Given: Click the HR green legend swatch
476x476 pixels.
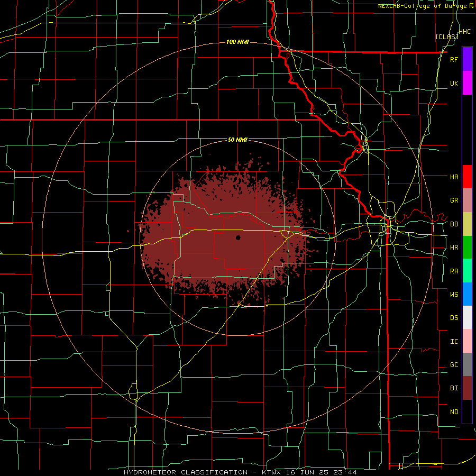Looking at the screenshot, I should tap(467, 248).
